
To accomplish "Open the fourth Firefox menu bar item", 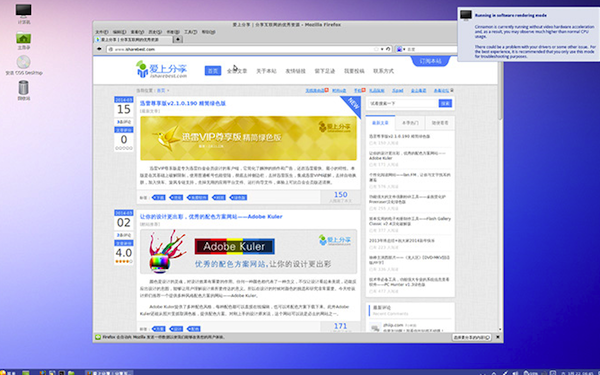I will [155, 32].
